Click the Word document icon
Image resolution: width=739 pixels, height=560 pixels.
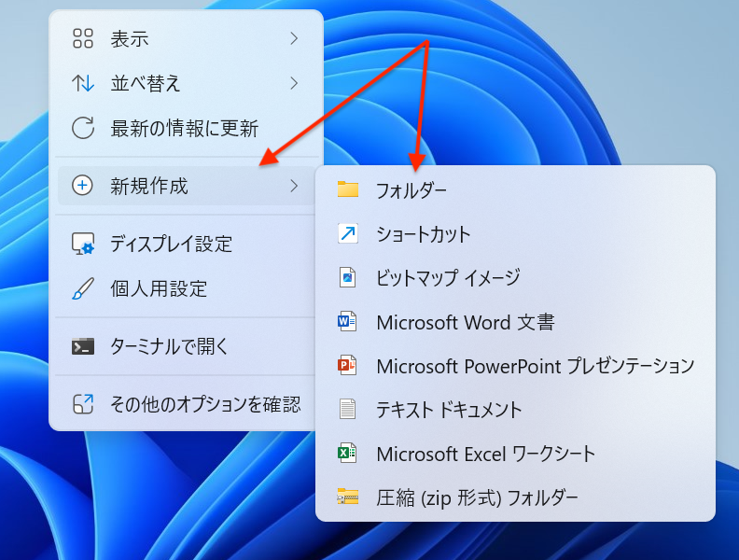(x=347, y=321)
